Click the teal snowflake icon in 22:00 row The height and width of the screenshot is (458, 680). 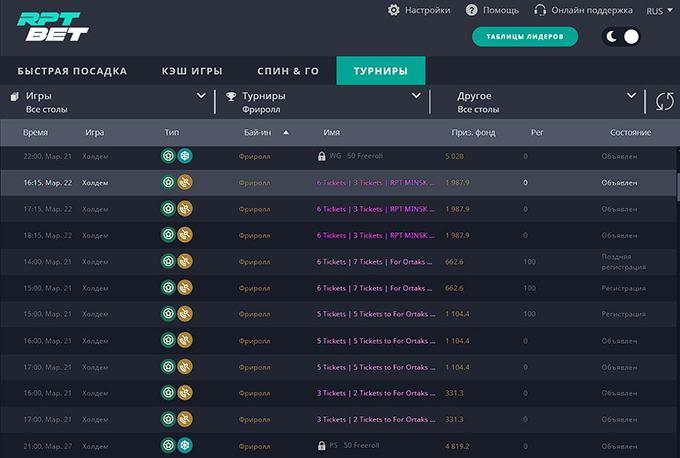[185, 156]
